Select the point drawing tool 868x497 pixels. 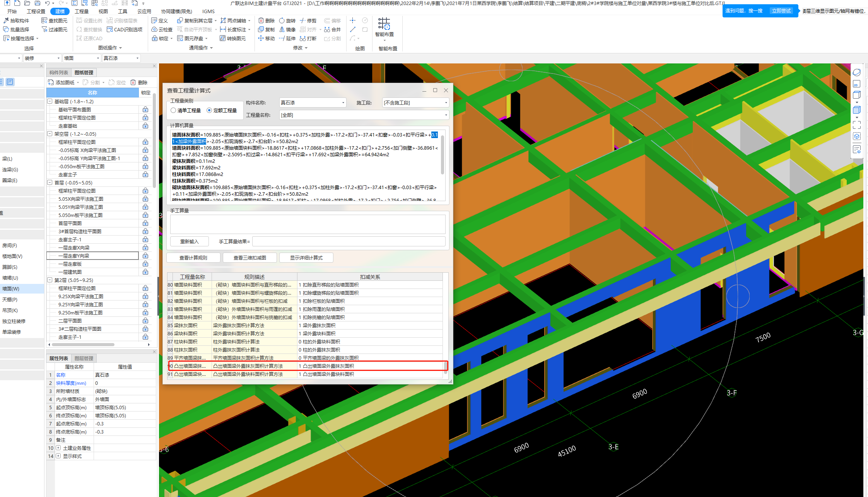click(x=352, y=20)
